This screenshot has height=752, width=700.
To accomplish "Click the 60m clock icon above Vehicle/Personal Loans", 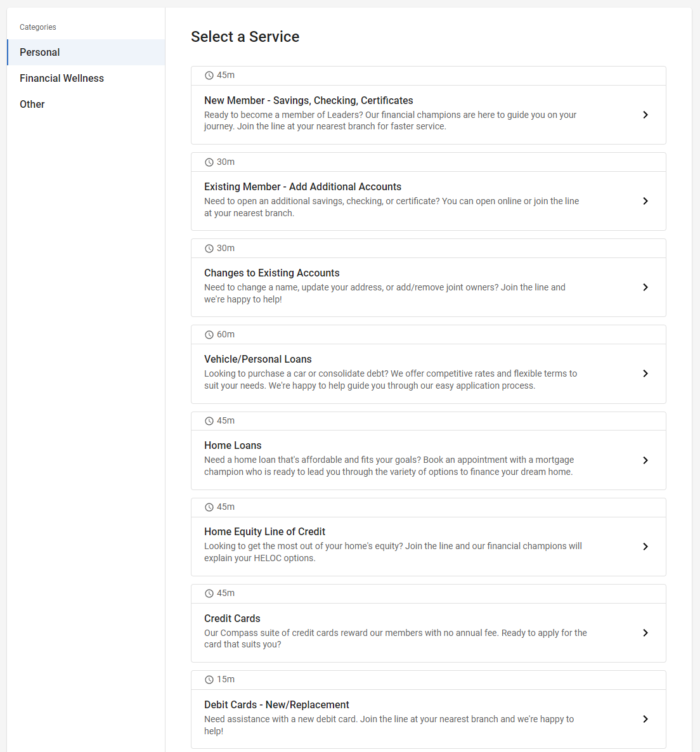I will 209,335.
